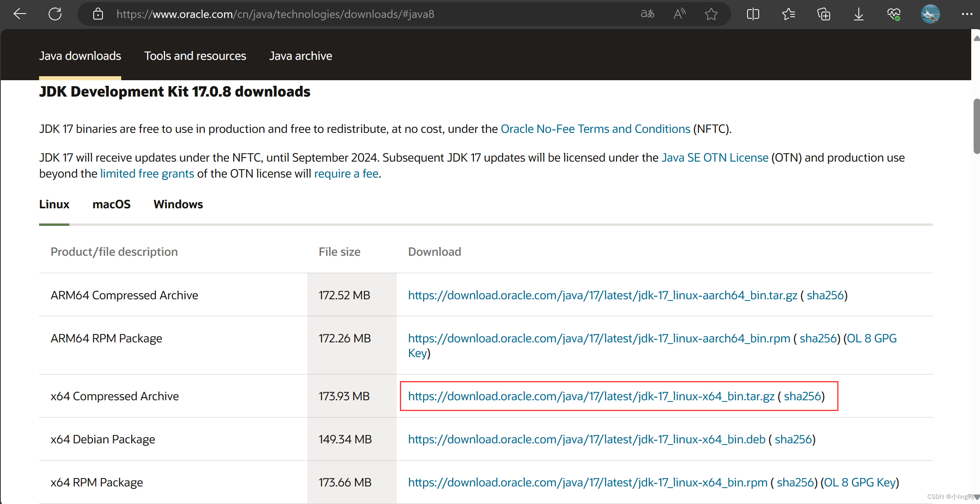Screen dimensions: 980x504
Task: Open Collections from the toolbar
Action: click(x=824, y=14)
